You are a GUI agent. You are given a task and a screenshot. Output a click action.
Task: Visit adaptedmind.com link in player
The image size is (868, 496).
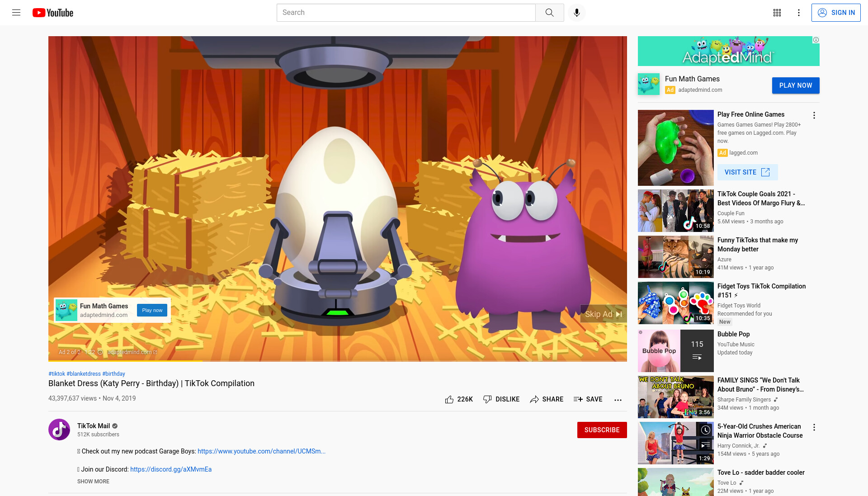click(132, 352)
